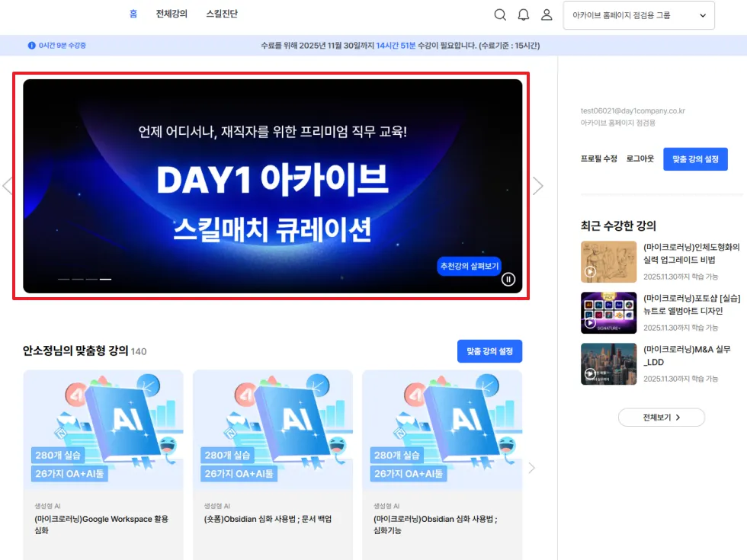Open the 포토샵 뉴트로 앨범아트 lecture thumbnail
The width and height of the screenshot is (747, 560).
point(608,312)
